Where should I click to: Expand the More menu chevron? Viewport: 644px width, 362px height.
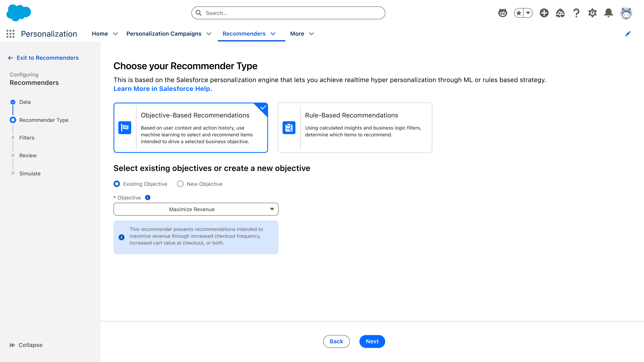coord(312,34)
